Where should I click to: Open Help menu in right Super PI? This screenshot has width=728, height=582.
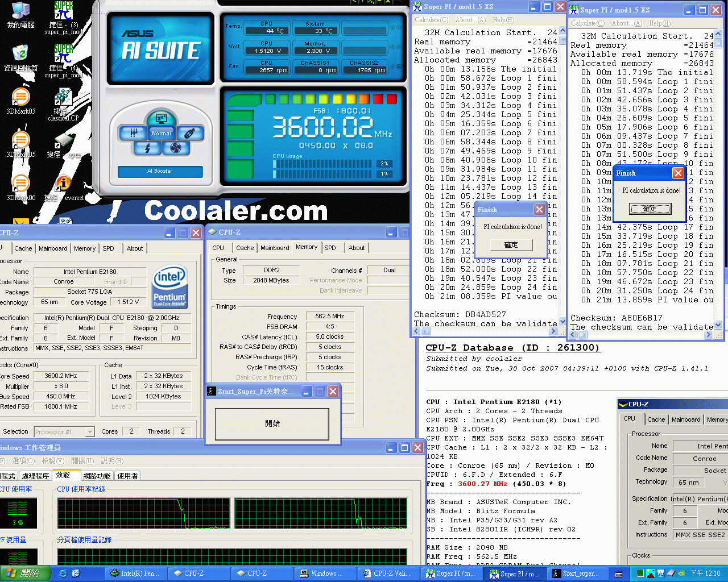(x=660, y=23)
